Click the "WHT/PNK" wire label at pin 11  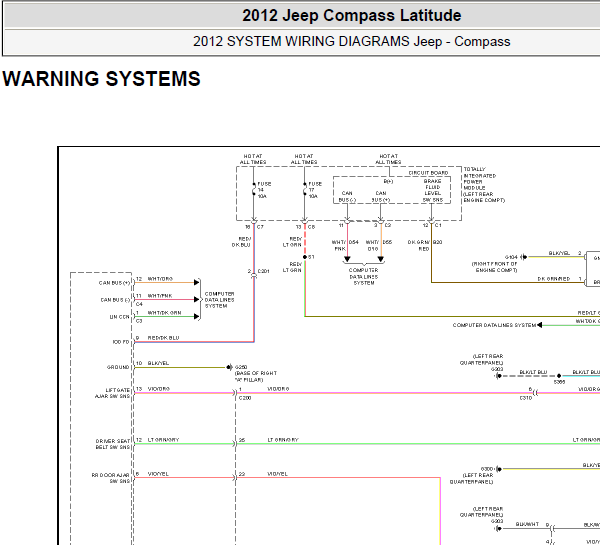coord(160,295)
